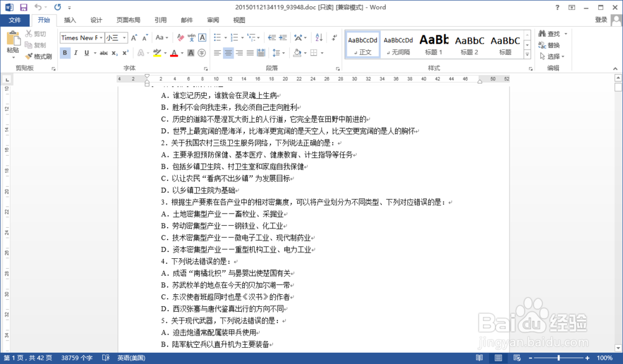Pick the yellow text highlight color
Image resolution: width=623 pixels, height=364 pixels.
[x=157, y=53]
